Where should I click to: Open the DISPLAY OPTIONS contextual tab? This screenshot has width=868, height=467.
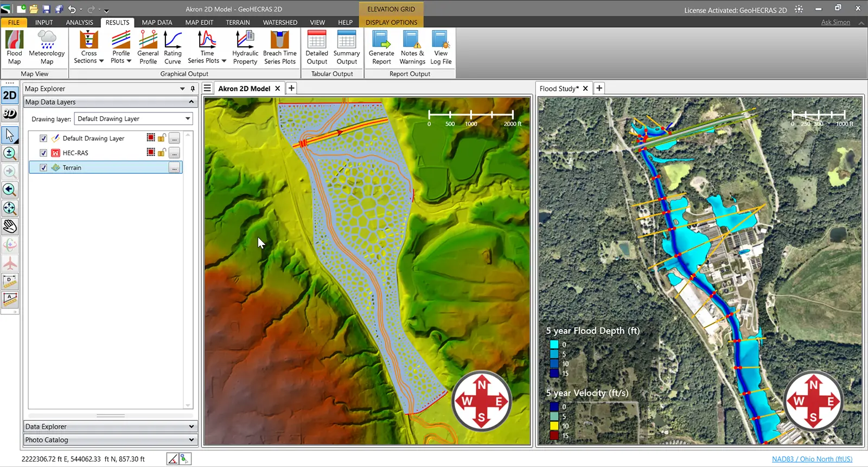[x=391, y=22]
